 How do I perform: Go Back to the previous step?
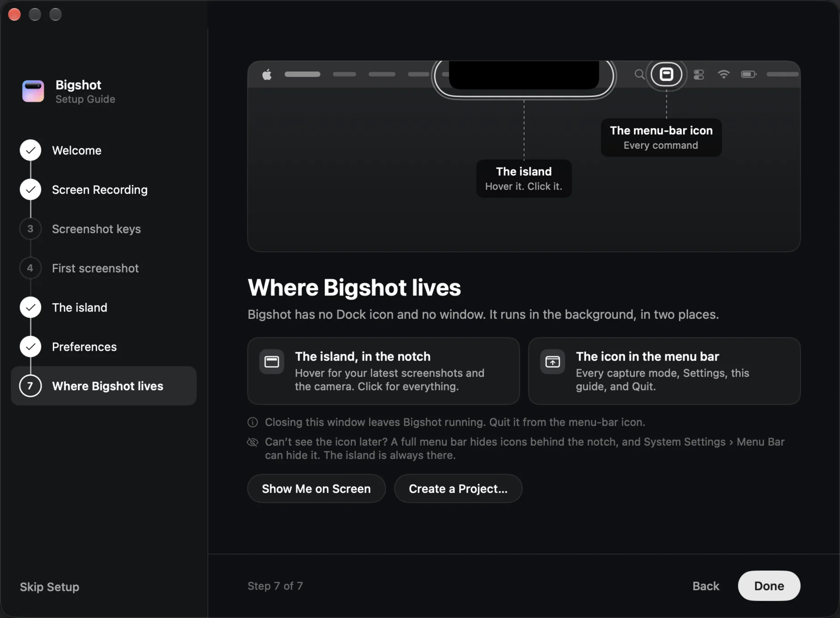coord(706,586)
